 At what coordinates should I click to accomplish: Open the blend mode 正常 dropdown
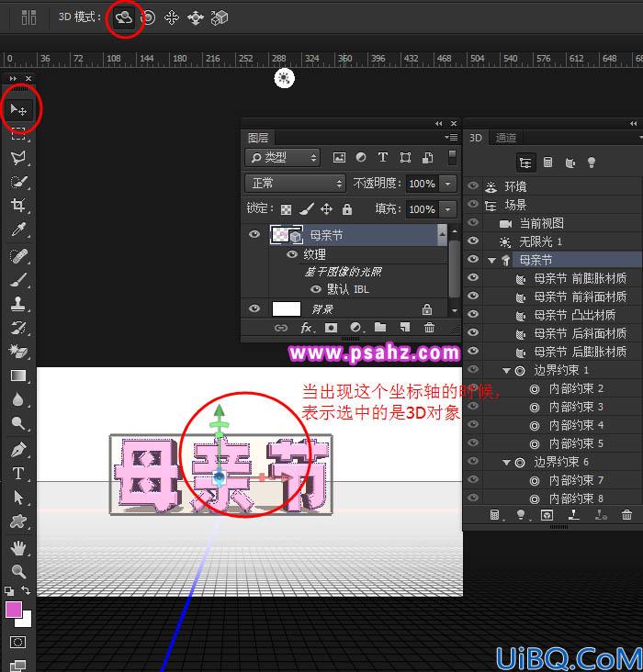[x=295, y=184]
